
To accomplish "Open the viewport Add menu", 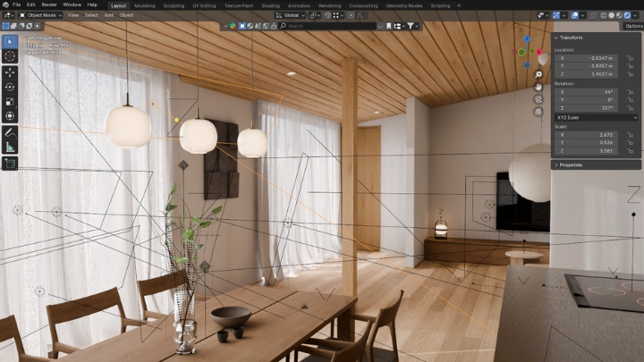I will pyautogui.click(x=109, y=15).
